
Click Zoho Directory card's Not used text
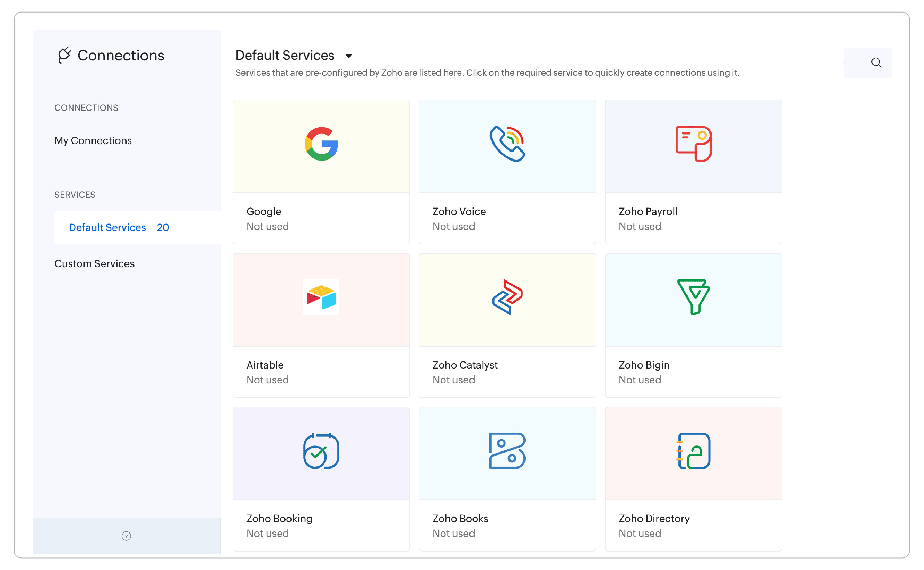(x=640, y=533)
